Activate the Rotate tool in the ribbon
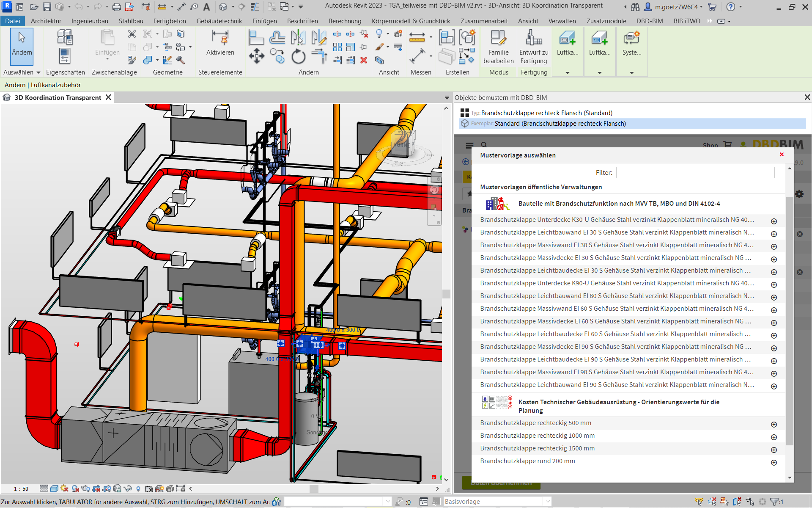The image size is (812, 508). [298, 56]
